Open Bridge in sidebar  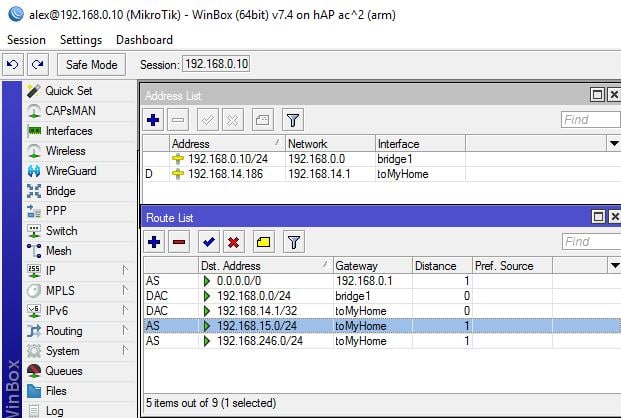pyautogui.click(x=79, y=191)
